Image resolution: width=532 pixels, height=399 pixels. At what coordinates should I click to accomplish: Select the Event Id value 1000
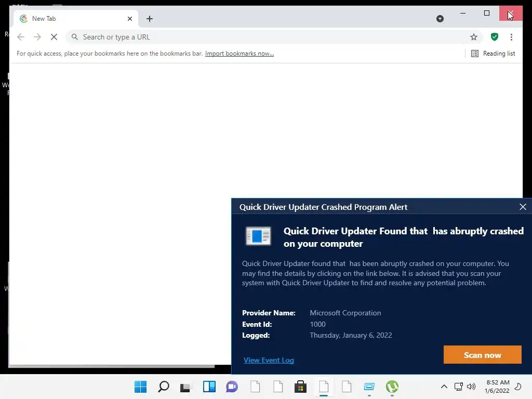(317, 324)
